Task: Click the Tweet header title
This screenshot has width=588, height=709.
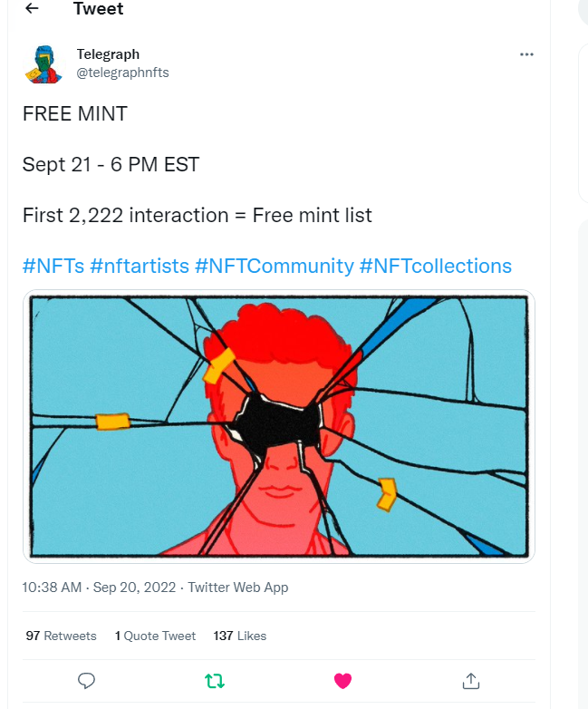Action: [98, 8]
